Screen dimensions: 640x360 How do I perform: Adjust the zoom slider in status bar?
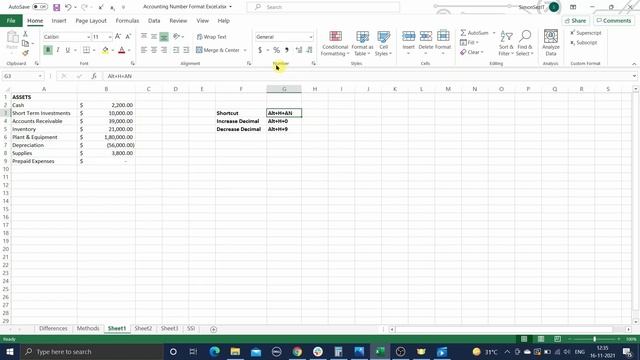tap(594, 339)
